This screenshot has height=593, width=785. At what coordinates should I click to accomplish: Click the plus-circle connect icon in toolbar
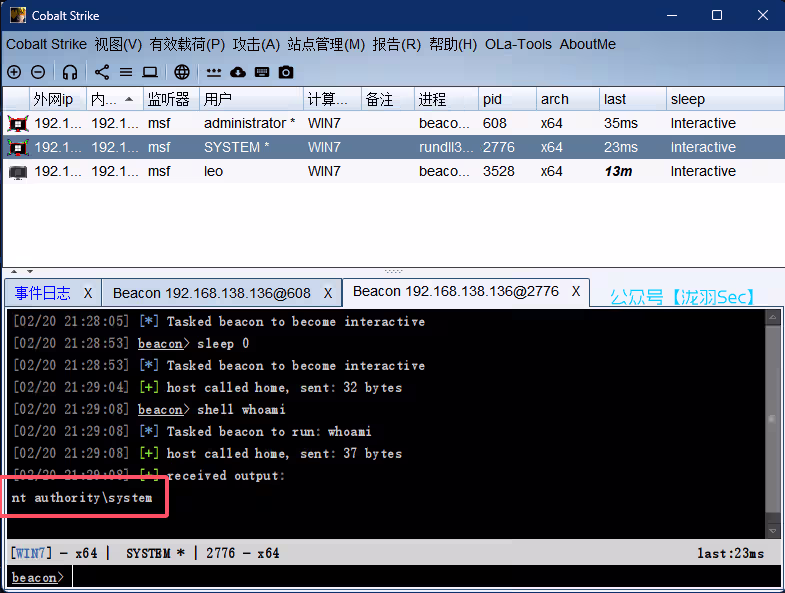[14, 72]
